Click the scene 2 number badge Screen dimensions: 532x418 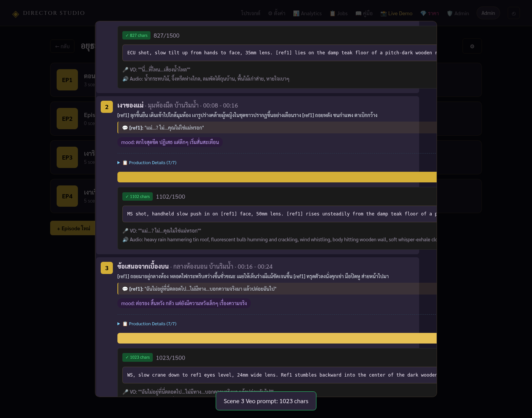107,107
